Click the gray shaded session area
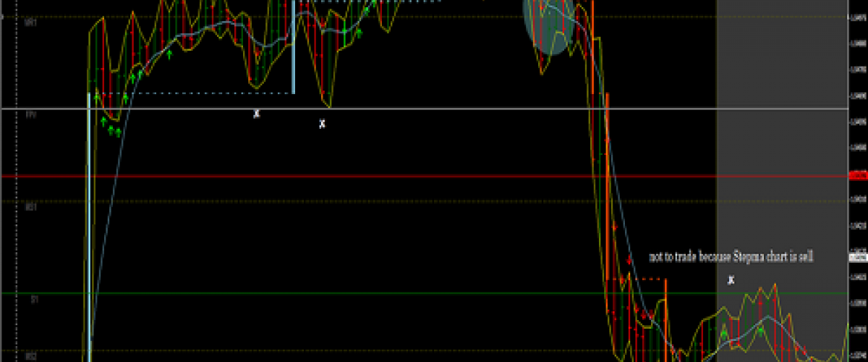 click(x=781, y=145)
